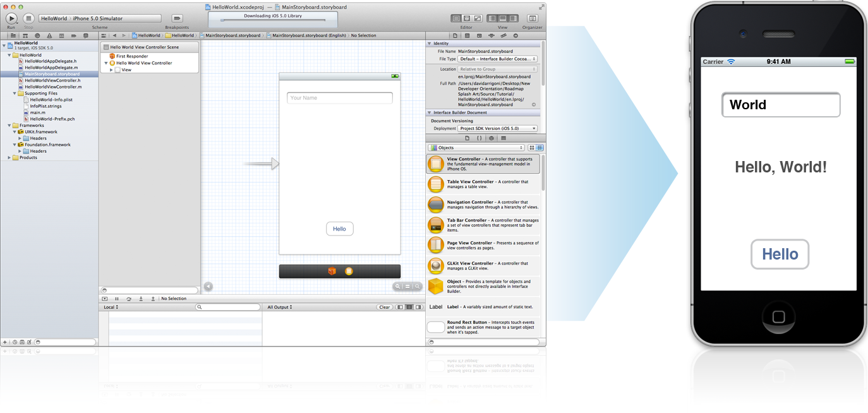Open the Issue navigator
The width and height of the screenshot is (868, 413).
(49, 35)
